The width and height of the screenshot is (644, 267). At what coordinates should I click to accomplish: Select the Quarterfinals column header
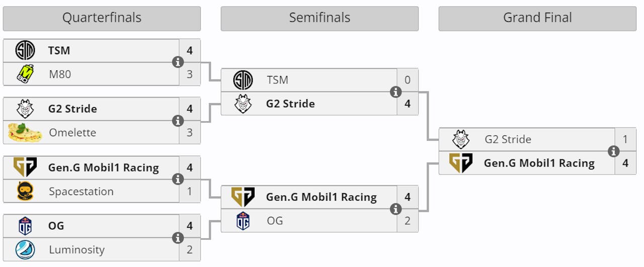click(102, 18)
